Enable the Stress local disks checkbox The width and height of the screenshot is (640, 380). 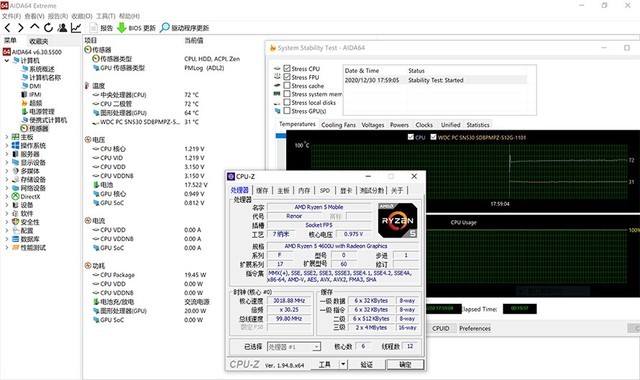tap(287, 102)
